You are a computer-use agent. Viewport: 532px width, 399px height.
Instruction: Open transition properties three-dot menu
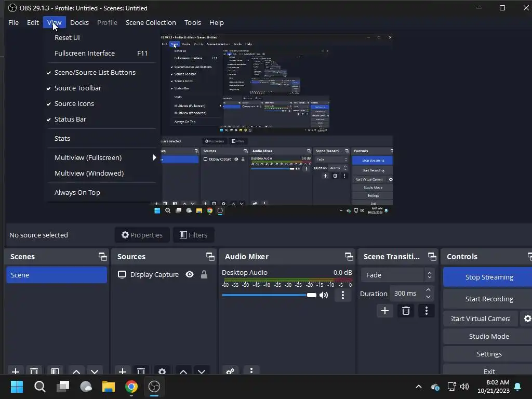point(427,311)
